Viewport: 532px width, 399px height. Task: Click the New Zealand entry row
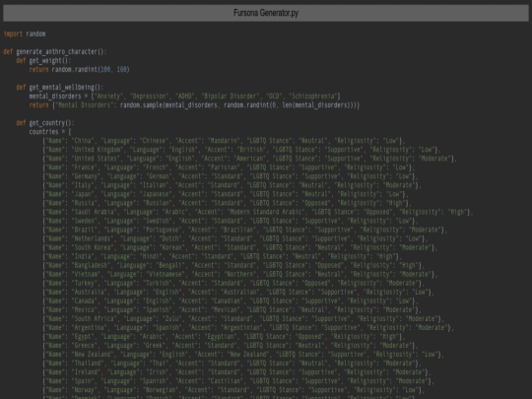(x=243, y=355)
